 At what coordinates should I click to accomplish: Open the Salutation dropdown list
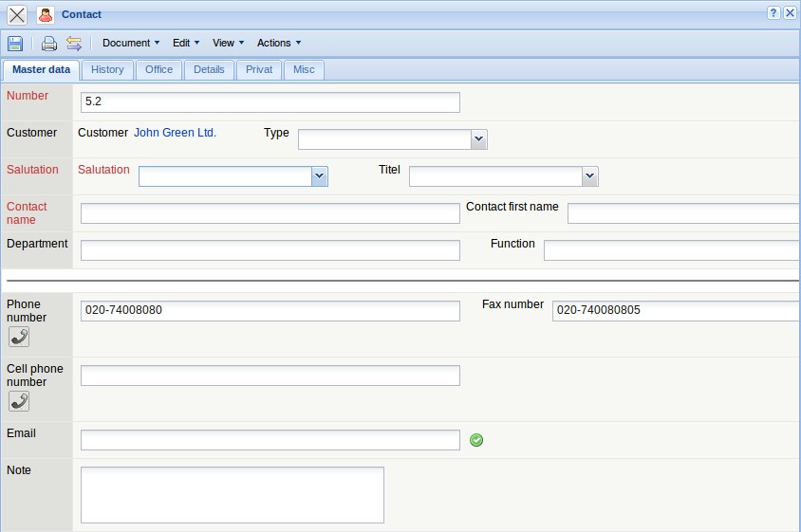[x=319, y=176]
